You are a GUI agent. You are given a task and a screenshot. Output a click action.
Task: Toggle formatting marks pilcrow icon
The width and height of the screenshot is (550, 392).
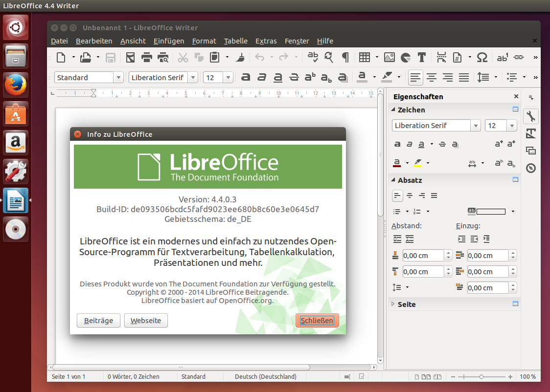345,57
